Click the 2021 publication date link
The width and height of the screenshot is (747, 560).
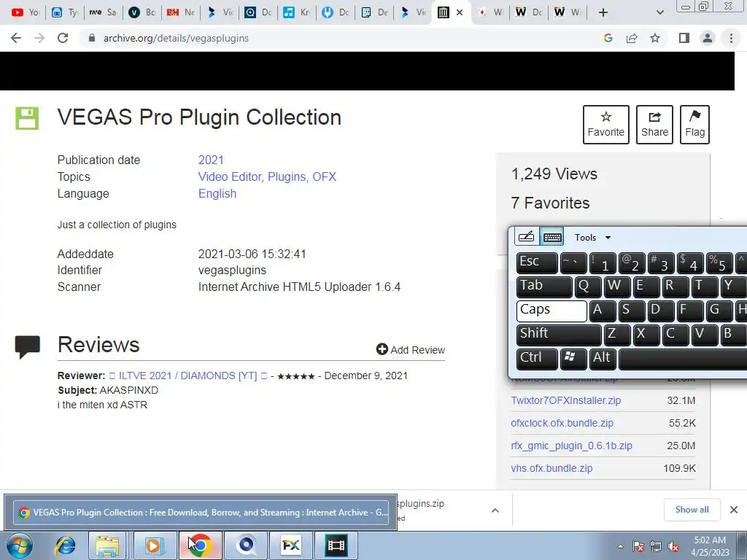pos(211,160)
